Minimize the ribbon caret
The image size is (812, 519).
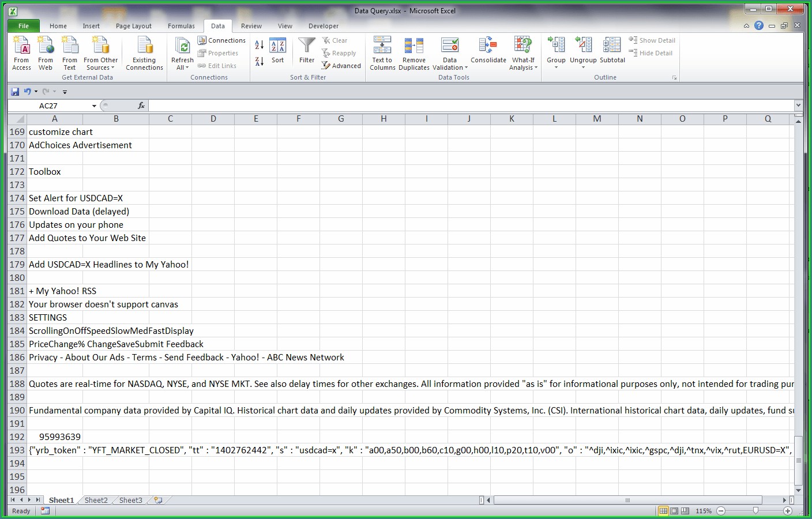pos(746,25)
